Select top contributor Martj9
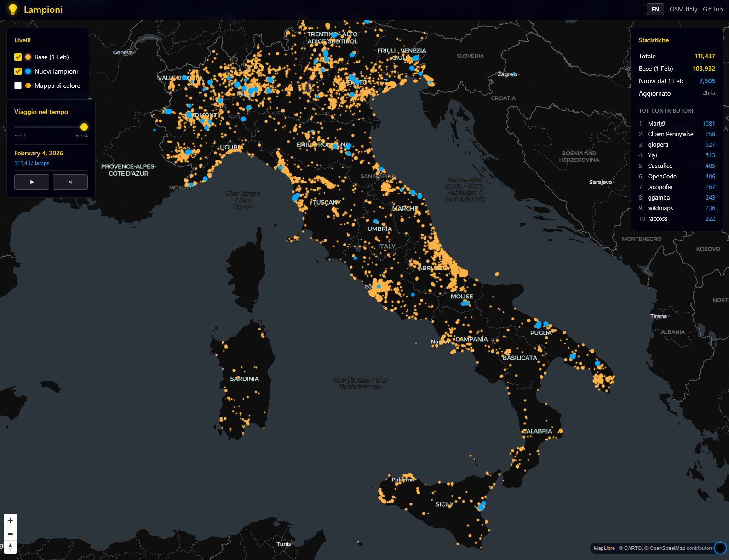Viewport: 729px width, 560px height. click(x=656, y=124)
